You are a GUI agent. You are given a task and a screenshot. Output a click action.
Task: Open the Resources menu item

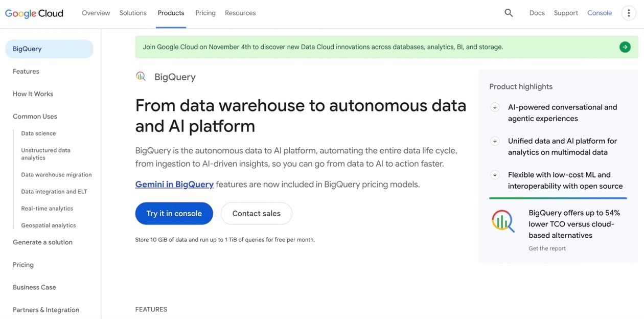tap(240, 13)
